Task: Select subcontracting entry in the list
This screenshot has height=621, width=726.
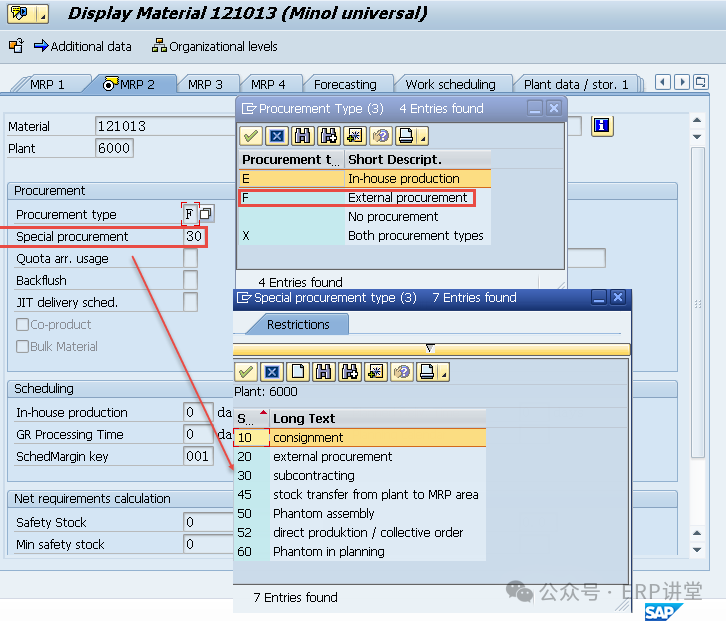Action: (x=313, y=476)
